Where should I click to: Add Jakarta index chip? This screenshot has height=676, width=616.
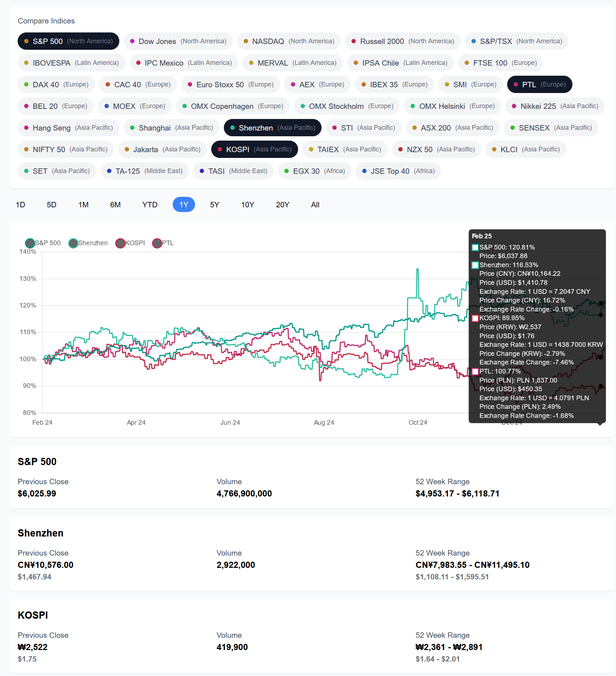(163, 149)
